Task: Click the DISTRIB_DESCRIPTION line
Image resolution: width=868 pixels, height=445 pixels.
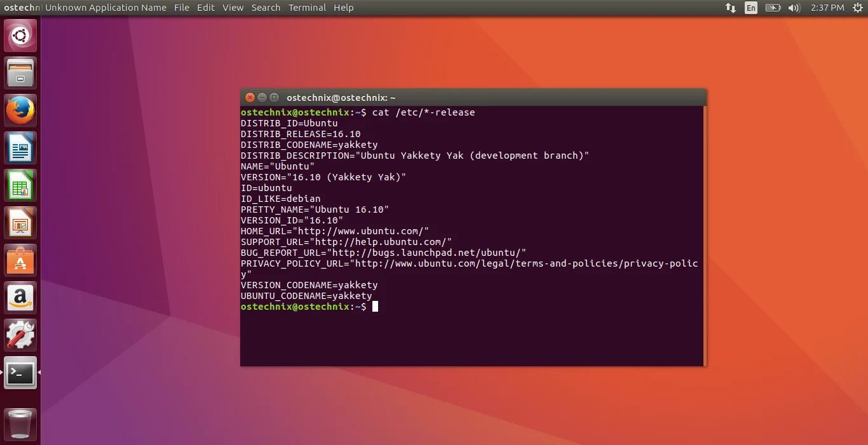Action: click(415, 156)
